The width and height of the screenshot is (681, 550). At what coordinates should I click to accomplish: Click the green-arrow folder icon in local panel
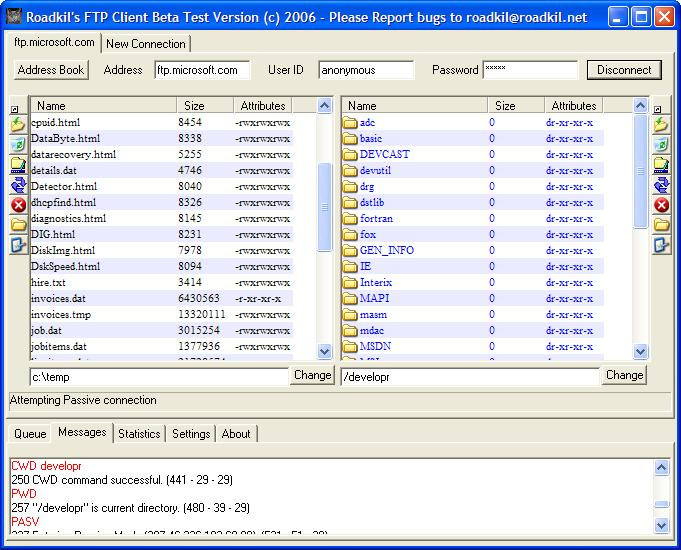pos(18,125)
